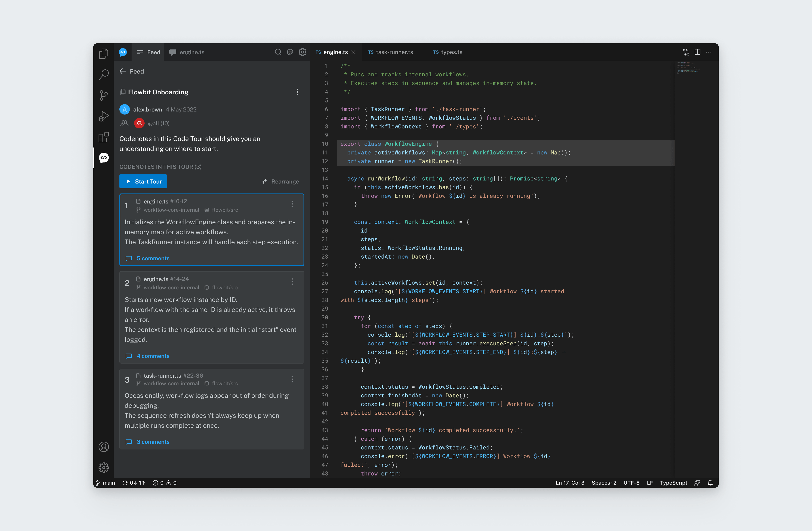Open the Flowbit Onboarding more options menu
Viewport: 812px width, 531px height.
[297, 92]
